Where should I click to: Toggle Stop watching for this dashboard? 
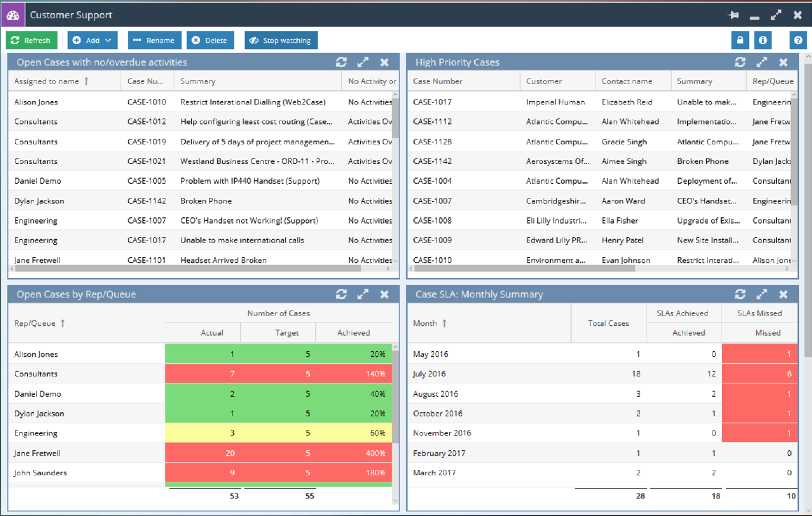pos(281,40)
